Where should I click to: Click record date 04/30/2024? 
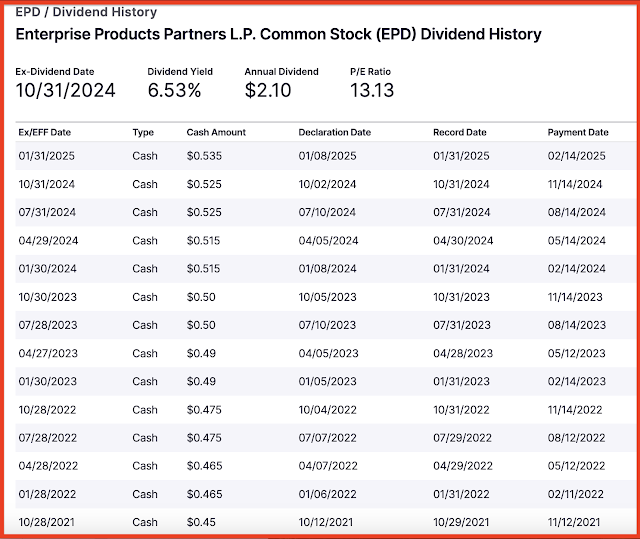click(463, 241)
